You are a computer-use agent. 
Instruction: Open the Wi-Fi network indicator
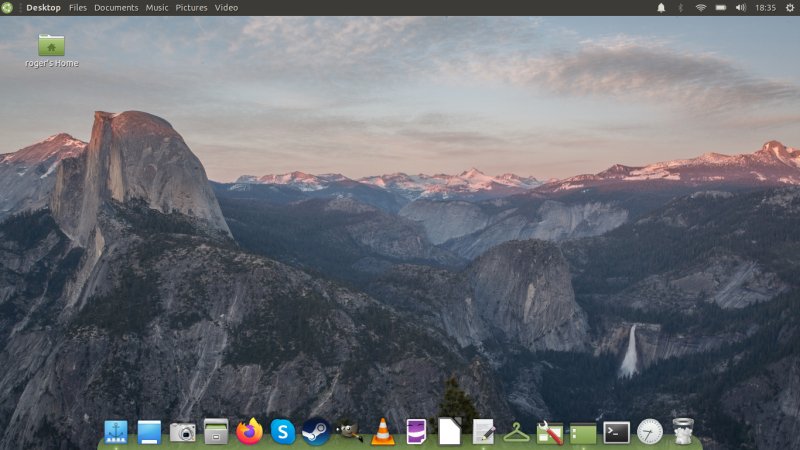(701, 8)
